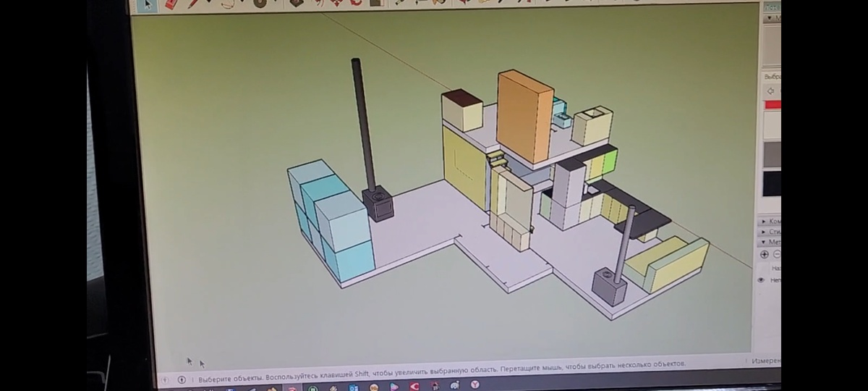Collapse the 'Мет...' tray panel
The height and width of the screenshot is (391, 868).
[769, 243]
